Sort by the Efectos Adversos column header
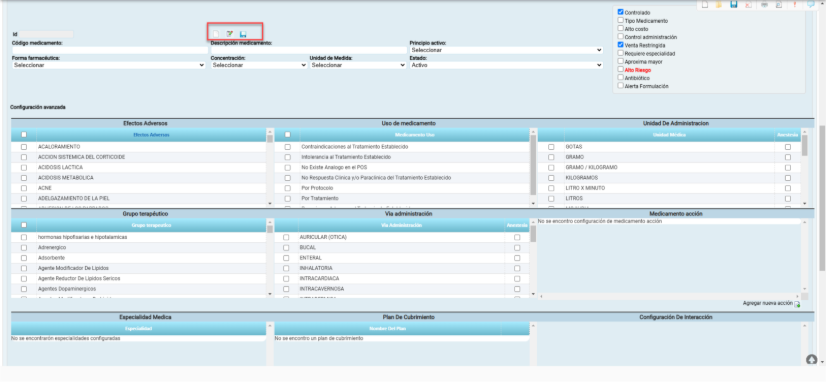Image resolution: width=826 pixels, height=382 pixels. (152, 135)
